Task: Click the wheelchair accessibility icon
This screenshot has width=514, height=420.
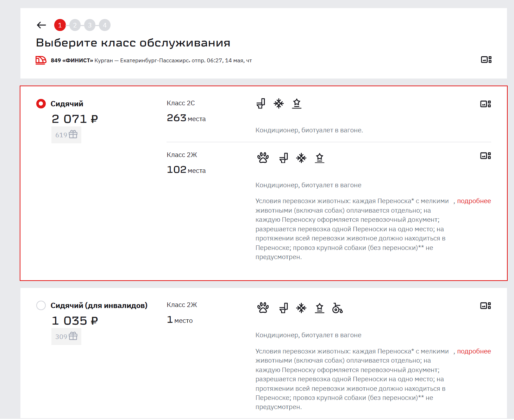Action: (x=337, y=308)
